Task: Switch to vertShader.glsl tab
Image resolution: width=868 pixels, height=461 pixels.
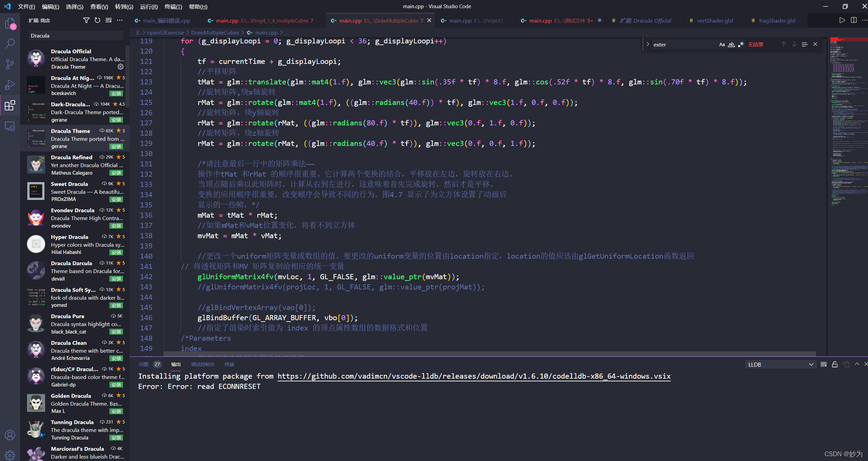Action: tap(715, 21)
